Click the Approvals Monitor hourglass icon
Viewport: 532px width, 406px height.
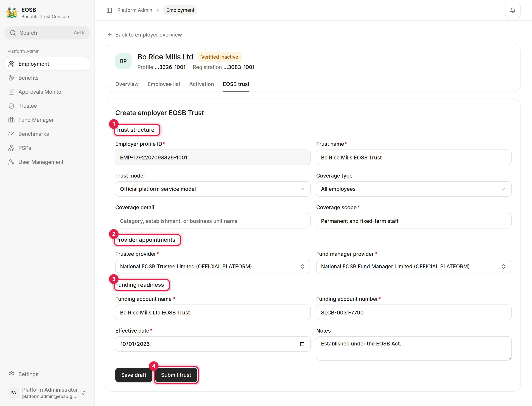tap(11, 92)
